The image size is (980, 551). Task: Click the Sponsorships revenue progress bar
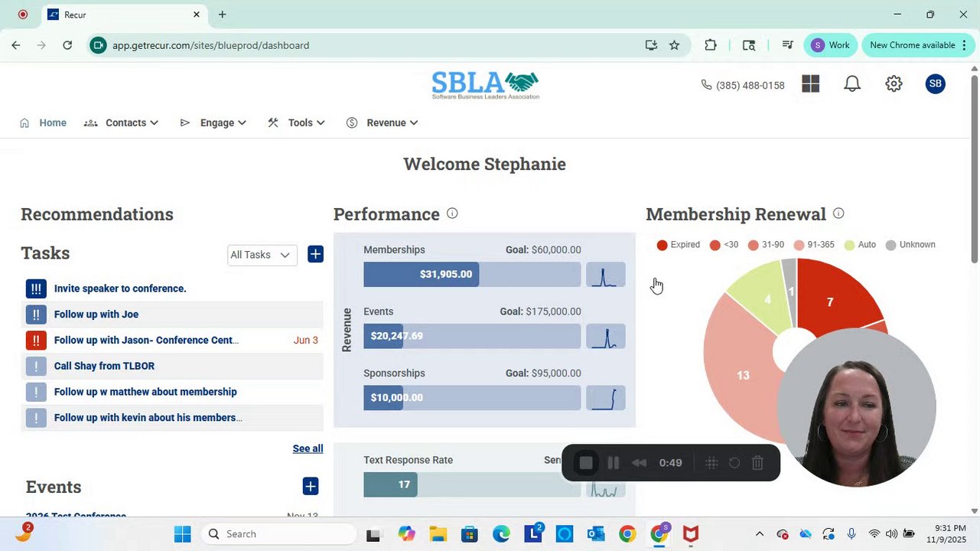pyautogui.click(x=472, y=398)
